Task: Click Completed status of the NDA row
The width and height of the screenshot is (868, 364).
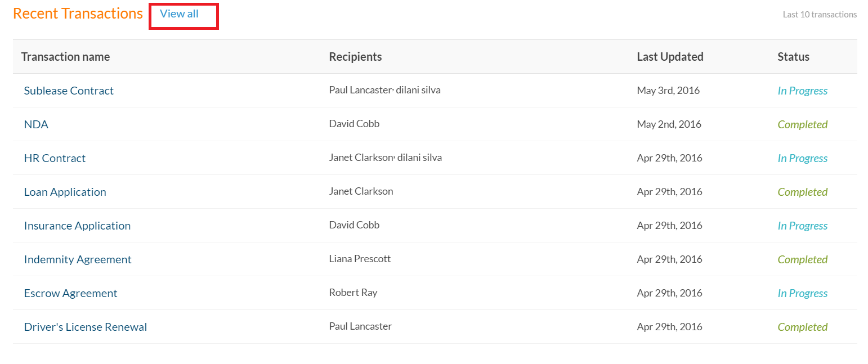Action: pos(802,124)
